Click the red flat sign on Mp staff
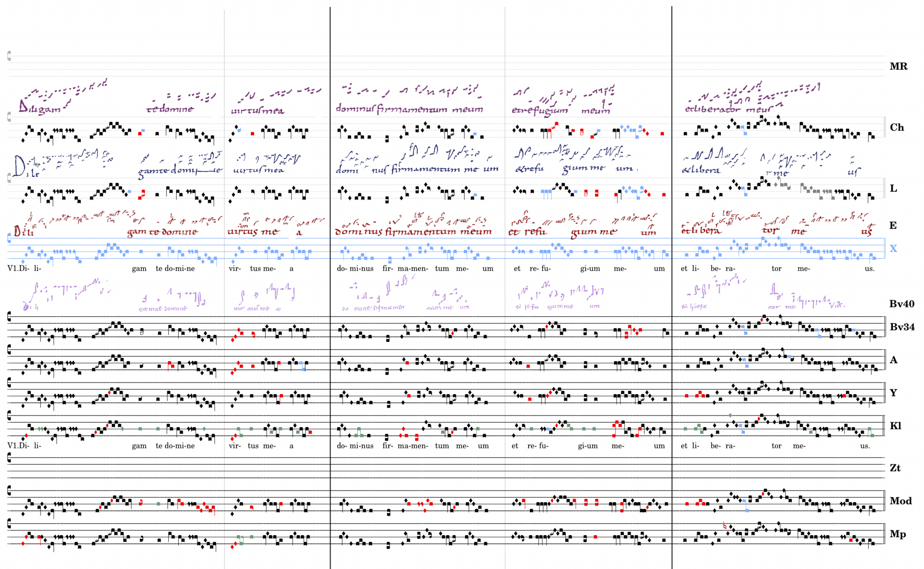Screen dimensions: 924x569 coord(725,526)
